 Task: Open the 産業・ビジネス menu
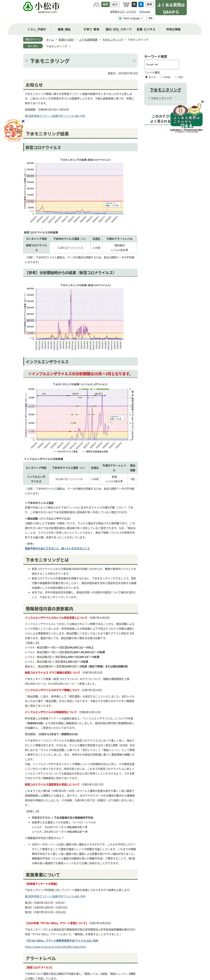(x=146, y=29)
